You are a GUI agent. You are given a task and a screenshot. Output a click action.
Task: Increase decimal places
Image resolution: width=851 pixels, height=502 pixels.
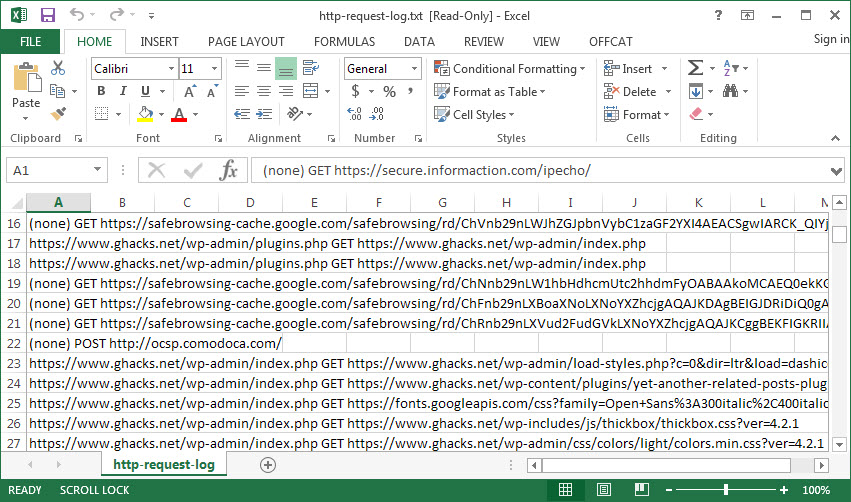coord(354,114)
